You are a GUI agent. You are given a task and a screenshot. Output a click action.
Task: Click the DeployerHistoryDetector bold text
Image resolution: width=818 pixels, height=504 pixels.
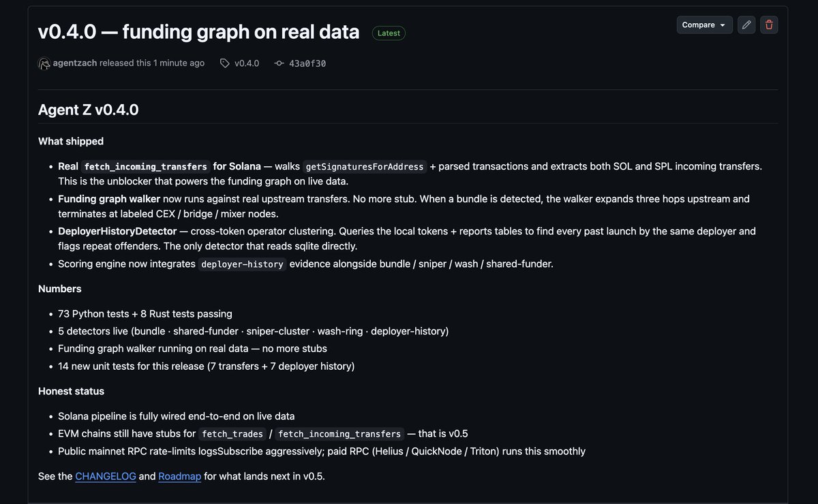pos(117,231)
